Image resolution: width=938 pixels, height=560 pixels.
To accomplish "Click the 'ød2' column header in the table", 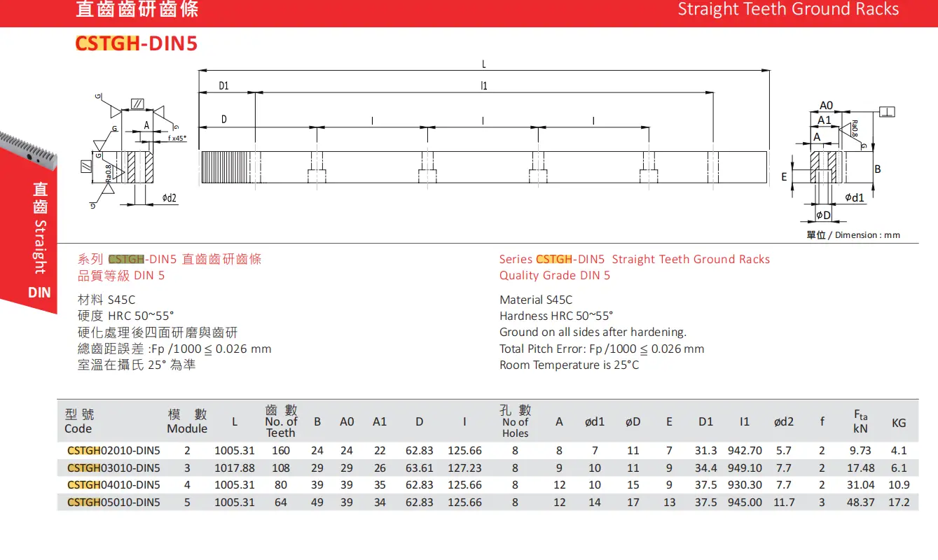I will [x=784, y=422].
